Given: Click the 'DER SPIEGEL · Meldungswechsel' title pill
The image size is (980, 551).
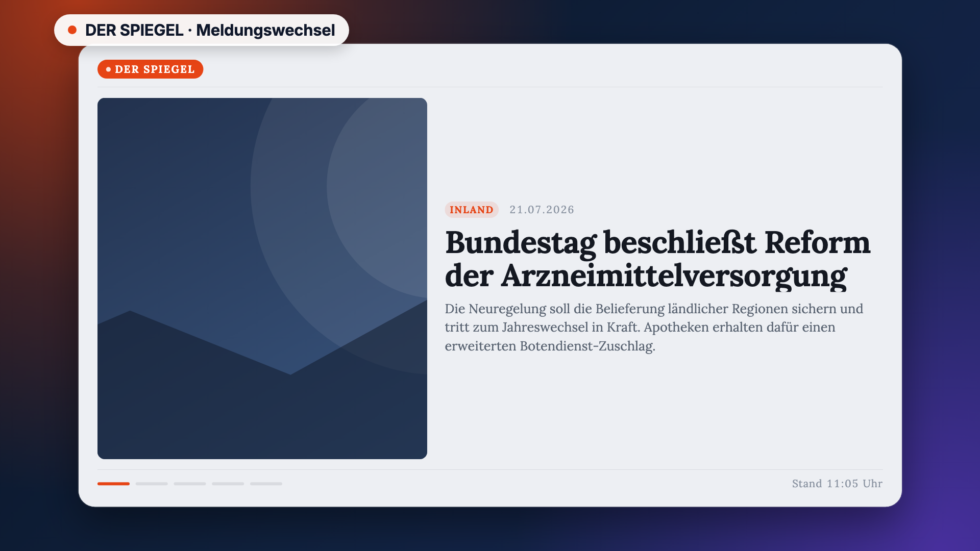Looking at the screenshot, I should pyautogui.click(x=202, y=30).
